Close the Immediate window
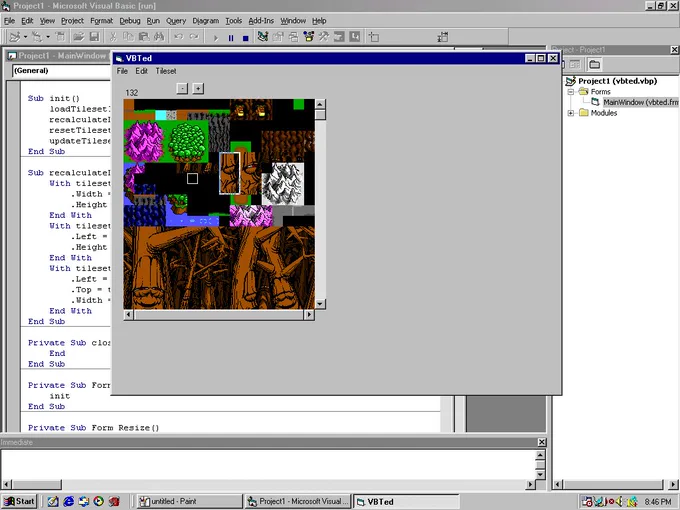 coord(542,442)
